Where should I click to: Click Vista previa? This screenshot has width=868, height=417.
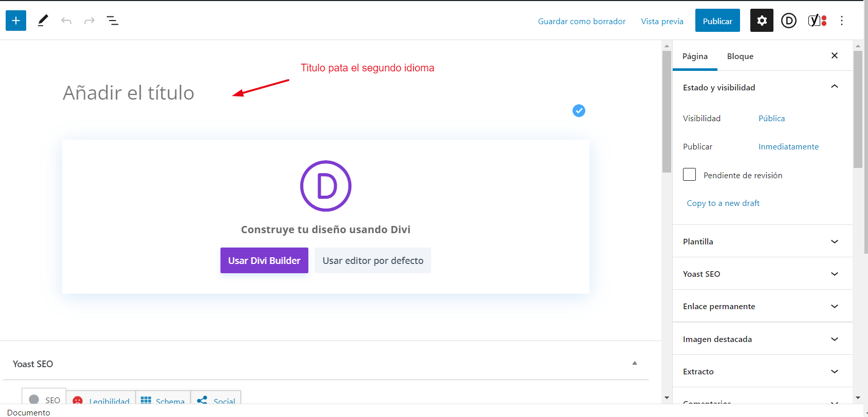[x=662, y=21]
